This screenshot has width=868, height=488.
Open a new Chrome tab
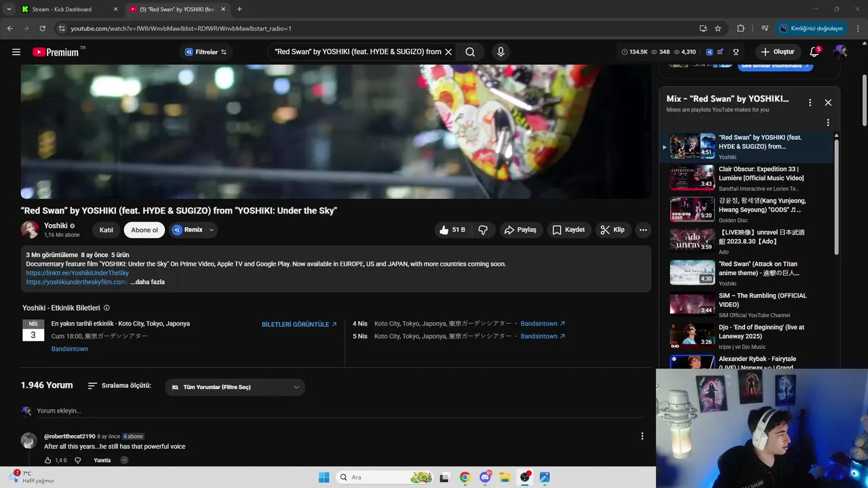tap(239, 9)
